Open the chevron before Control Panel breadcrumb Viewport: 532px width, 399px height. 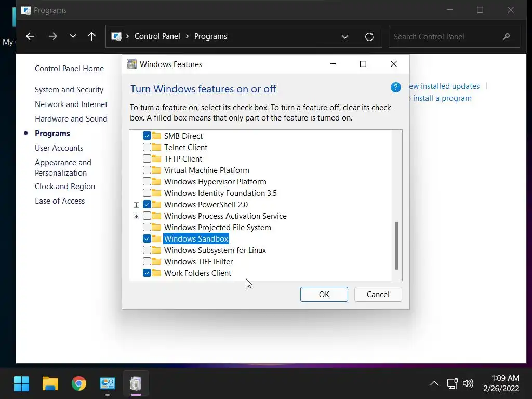[x=128, y=36]
